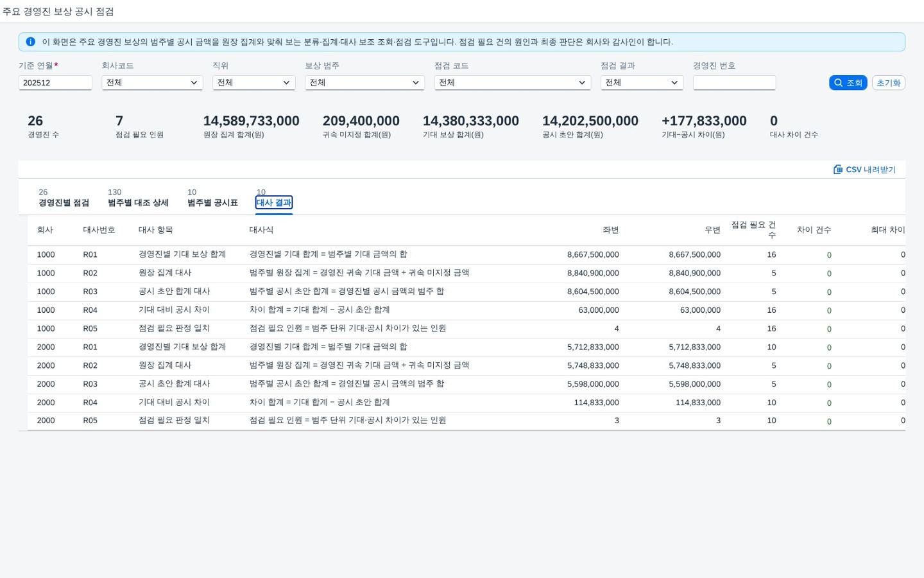Open the 직위 dropdown
Viewport: 924px width, 578px height.
[x=253, y=83]
